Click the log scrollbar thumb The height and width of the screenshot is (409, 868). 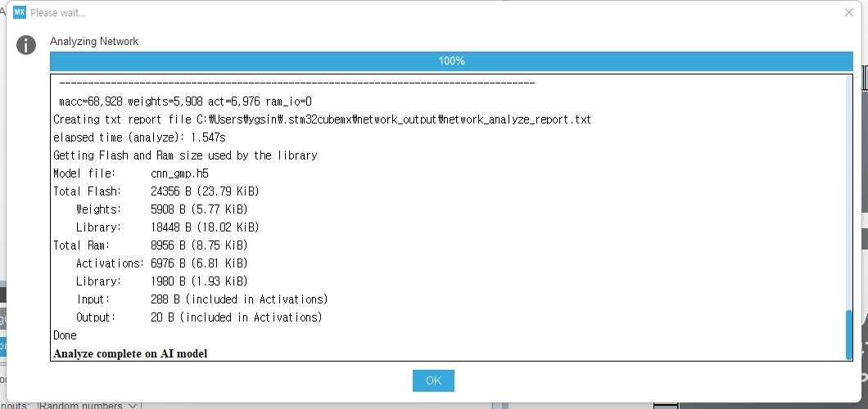(x=849, y=335)
